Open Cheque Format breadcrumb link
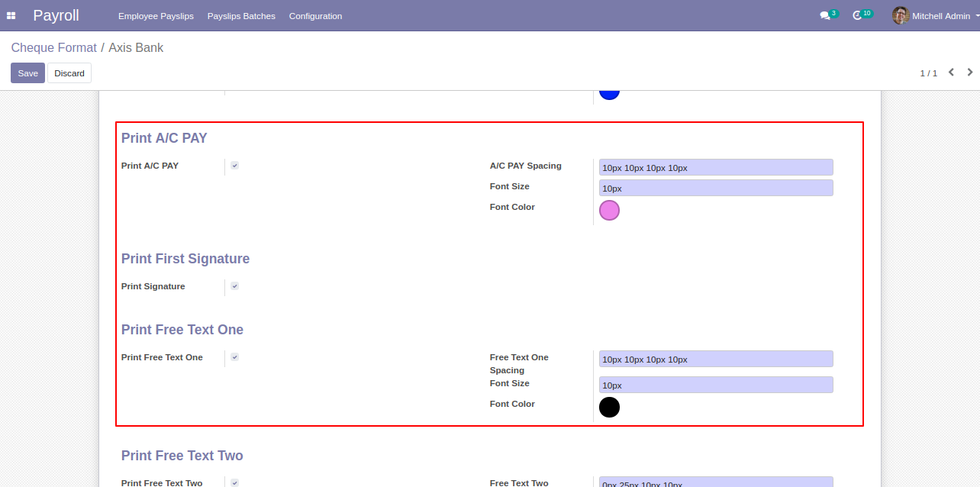Viewport: 980px width, 487px height. pyautogui.click(x=53, y=48)
